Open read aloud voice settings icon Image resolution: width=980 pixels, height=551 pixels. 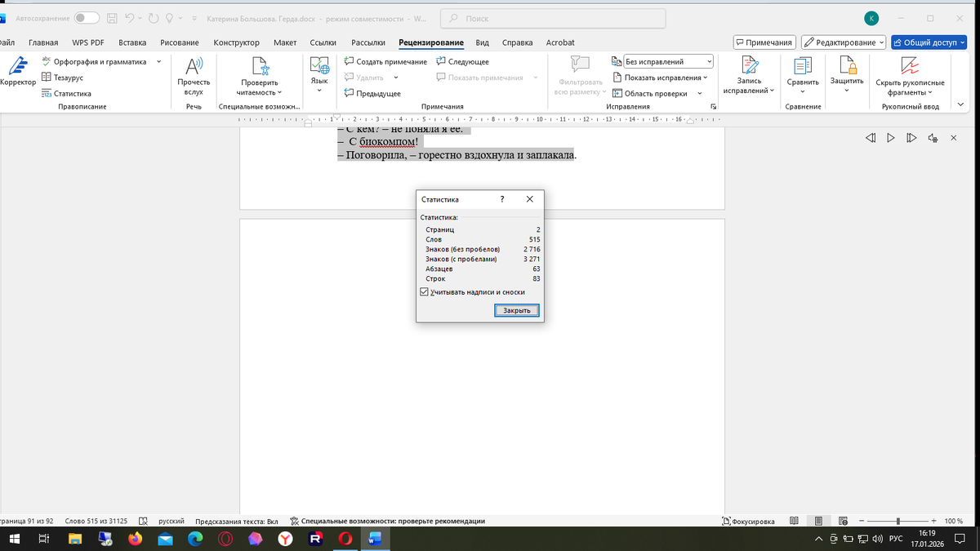[933, 139]
